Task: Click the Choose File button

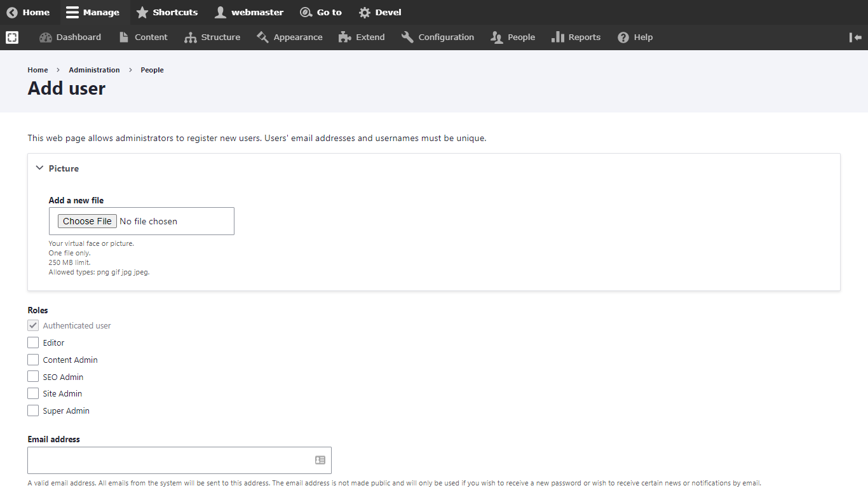Action: 87,221
